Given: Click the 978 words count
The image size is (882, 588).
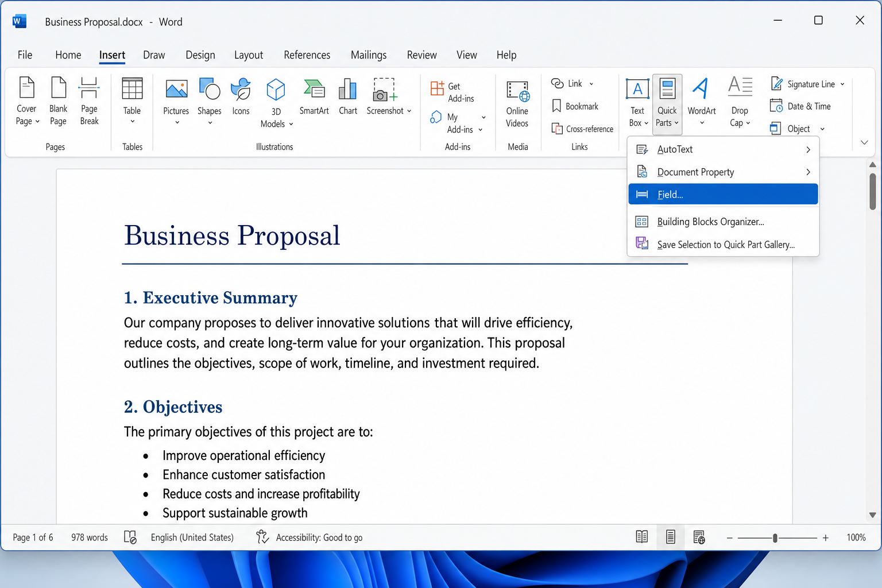Looking at the screenshot, I should click(90, 537).
